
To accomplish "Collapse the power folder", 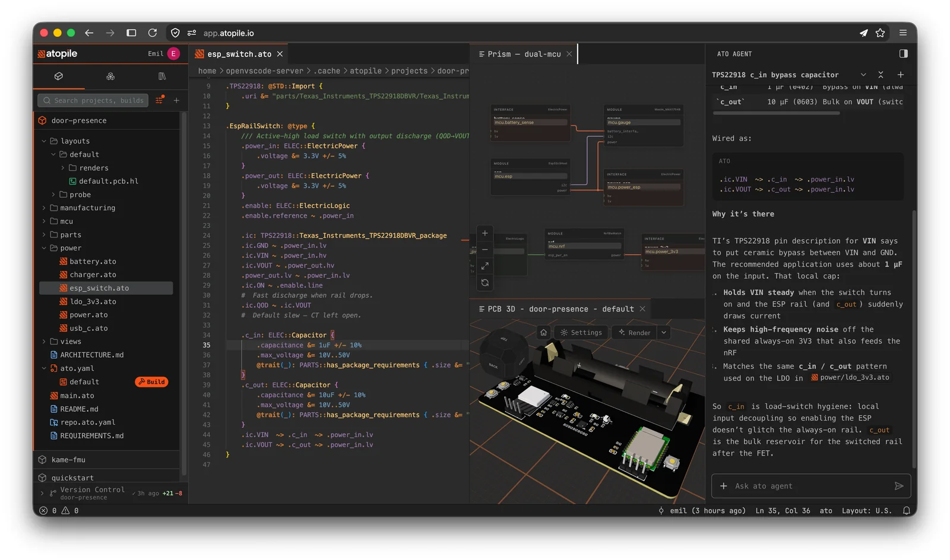I will point(44,248).
